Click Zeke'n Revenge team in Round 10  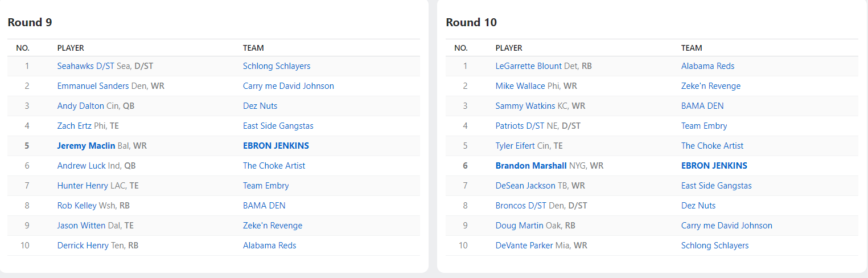(x=710, y=86)
